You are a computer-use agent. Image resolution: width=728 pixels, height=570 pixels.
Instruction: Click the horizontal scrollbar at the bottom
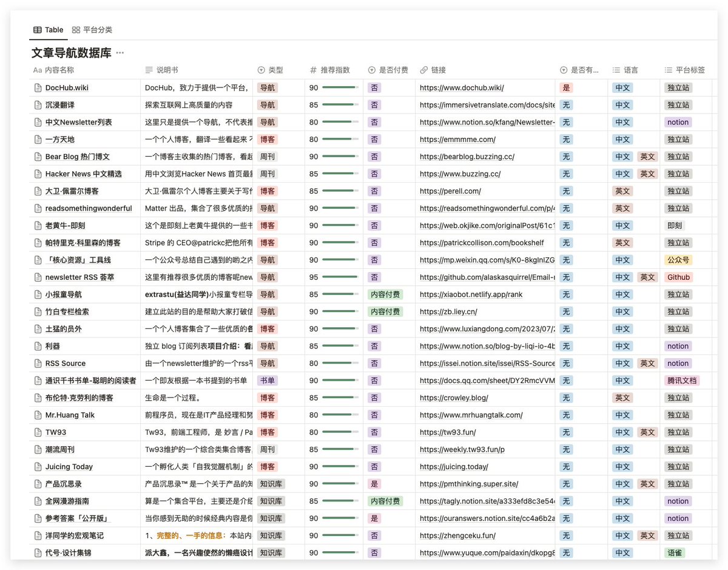[364, 566]
